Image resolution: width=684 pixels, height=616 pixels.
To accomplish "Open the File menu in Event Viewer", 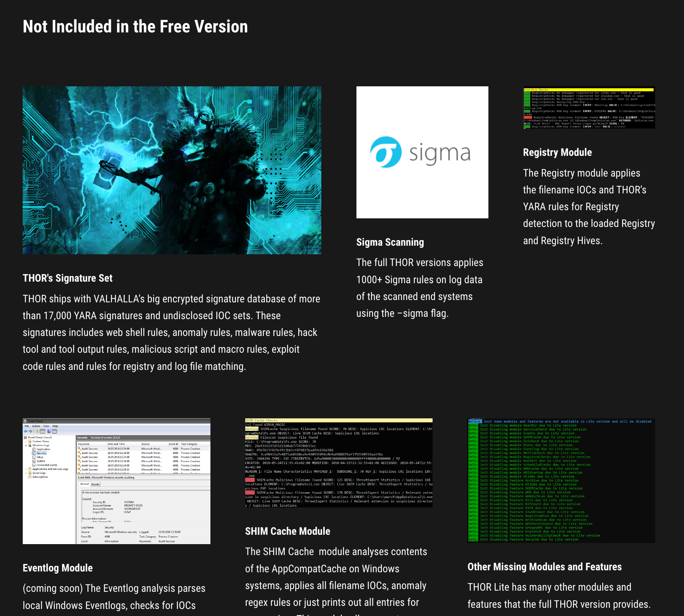I will [27, 426].
